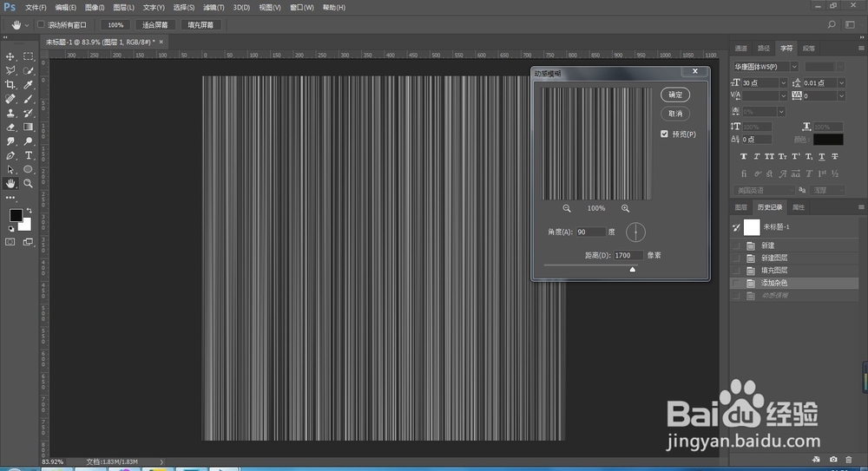Reset to default foreground and background colors
This screenshot has height=471, width=868.
pyautogui.click(x=11, y=229)
